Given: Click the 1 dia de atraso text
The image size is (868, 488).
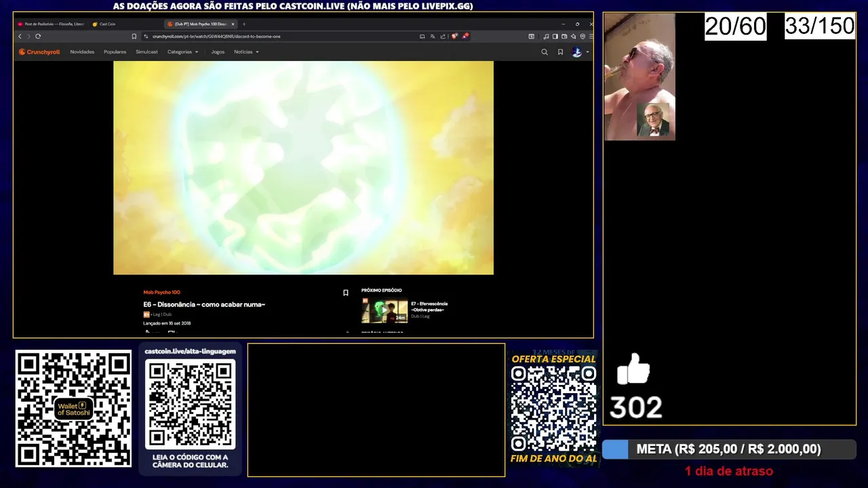Looking at the screenshot, I should pos(729,471).
